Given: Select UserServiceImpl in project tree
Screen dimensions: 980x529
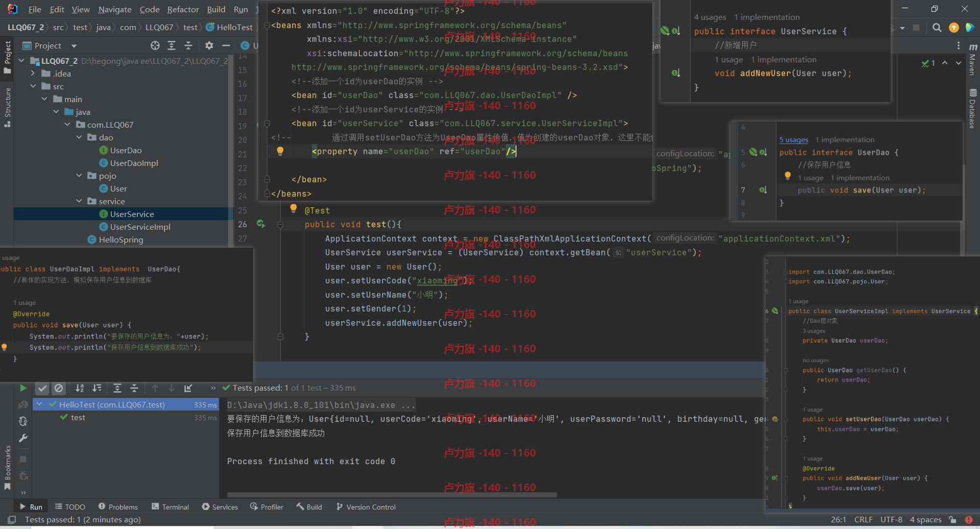Looking at the screenshot, I should 140,227.
